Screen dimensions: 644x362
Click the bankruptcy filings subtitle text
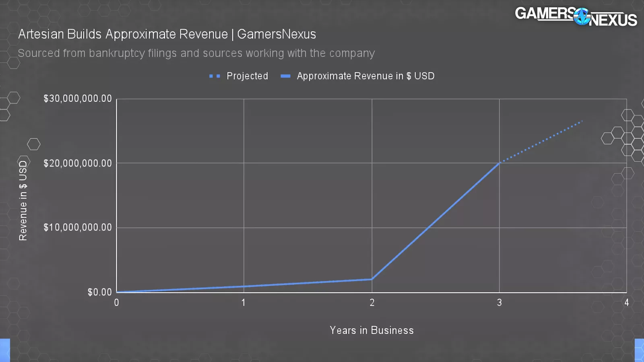[196, 53]
